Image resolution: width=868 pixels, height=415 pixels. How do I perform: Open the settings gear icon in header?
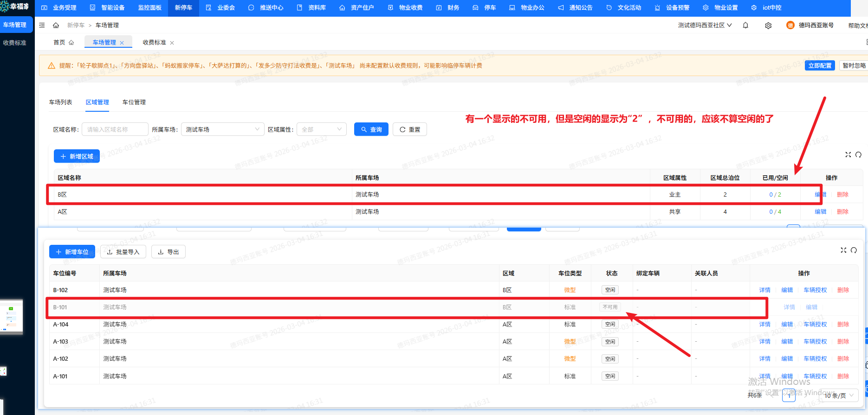click(768, 26)
